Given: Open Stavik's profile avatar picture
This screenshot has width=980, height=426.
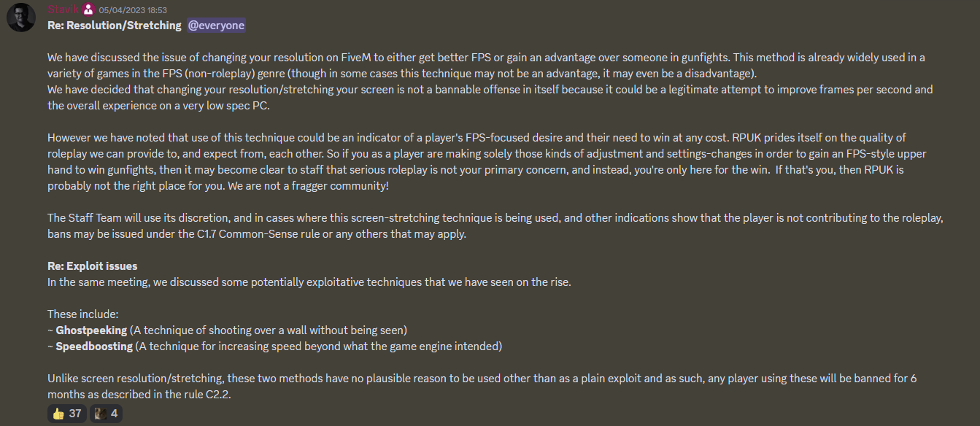Looking at the screenshot, I should pyautogui.click(x=21, y=17).
